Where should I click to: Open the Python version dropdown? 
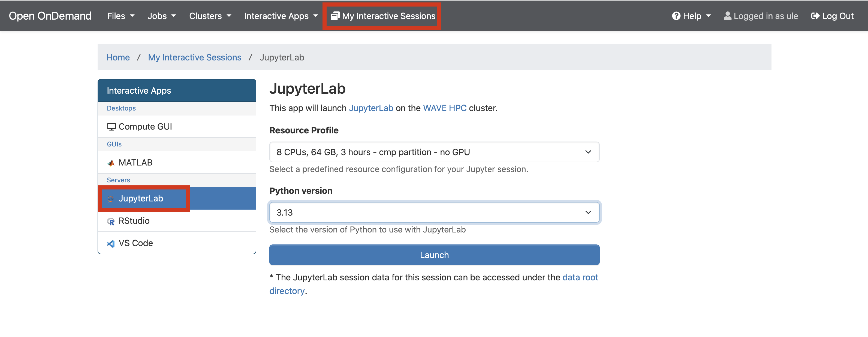click(434, 212)
